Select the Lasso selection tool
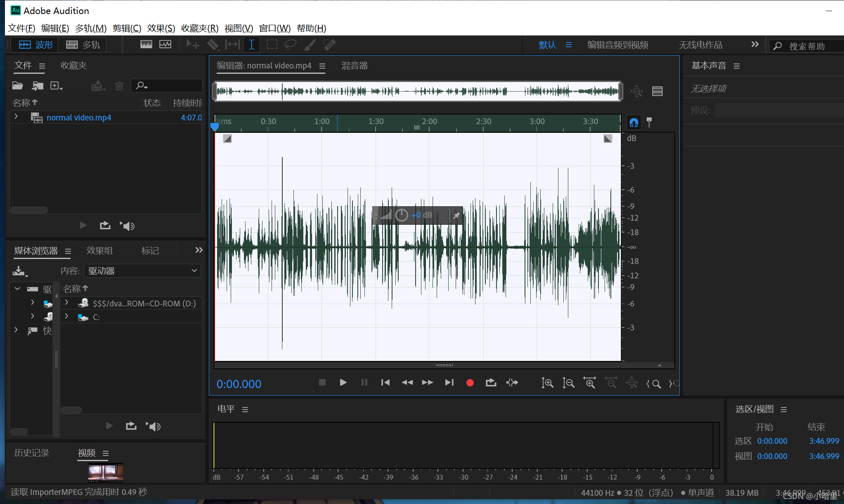 coord(291,45)
